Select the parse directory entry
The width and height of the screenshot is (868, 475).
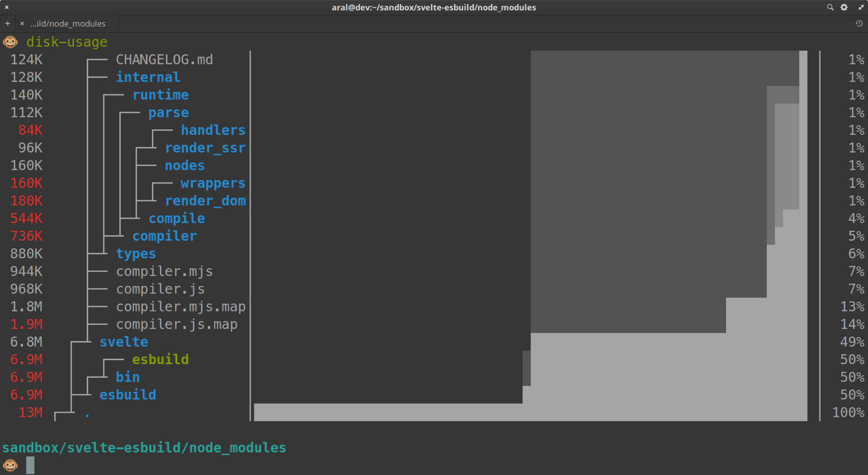tap(168, 112)
